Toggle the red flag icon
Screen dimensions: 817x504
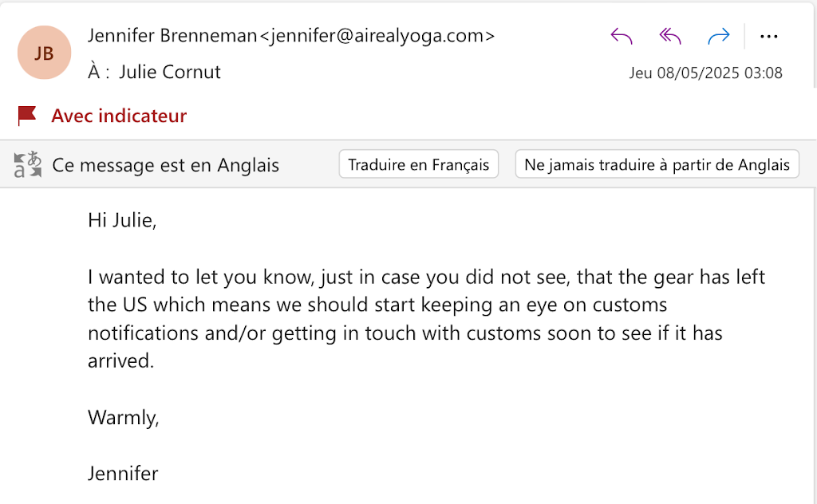coord(28,116)
